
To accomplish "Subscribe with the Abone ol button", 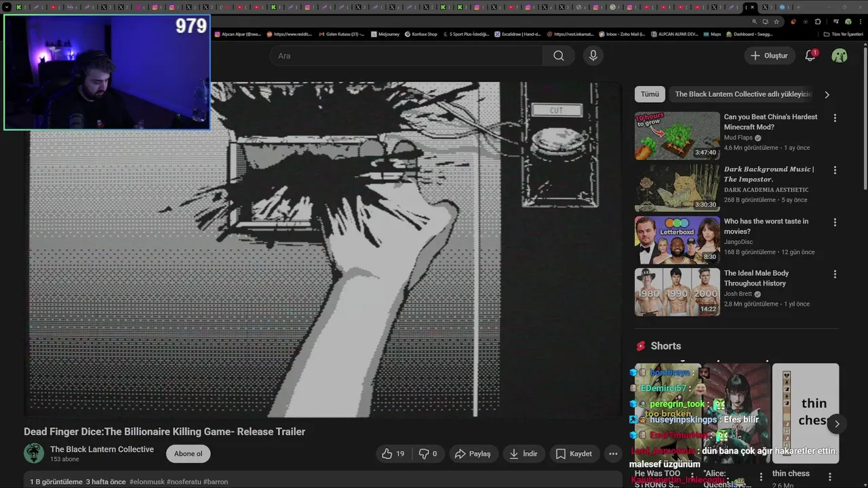I will click(x=189, y=454).
